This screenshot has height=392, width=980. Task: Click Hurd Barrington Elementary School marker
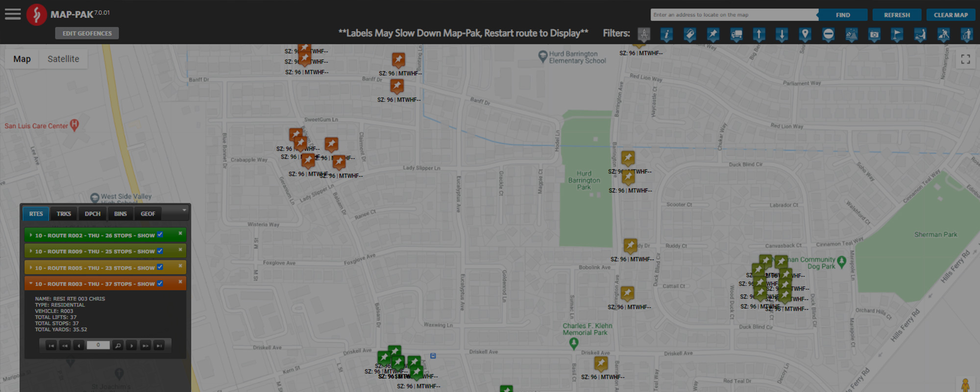(542, 57)
